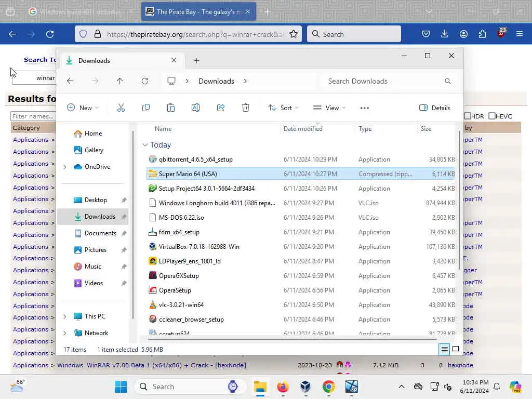Click the Windows Start button
Image resolution: width=532 pixels, height=399 pixels.
(121, 387)
